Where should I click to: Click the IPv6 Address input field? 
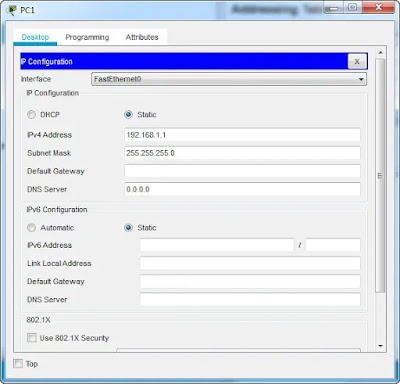tap(217, 245)
